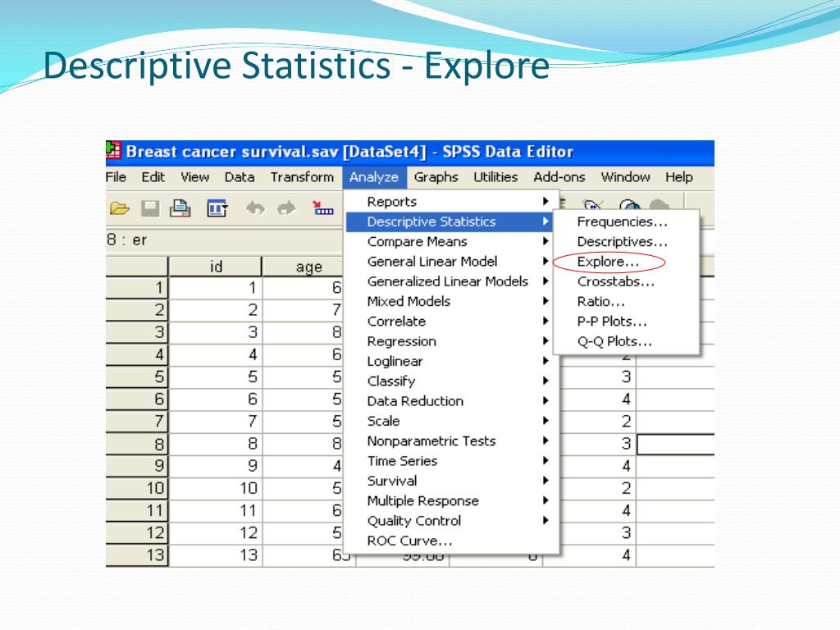Screen dimensions: 840x630
Task: Expand the Mixed Models submenu arrow
Action: 546,301
